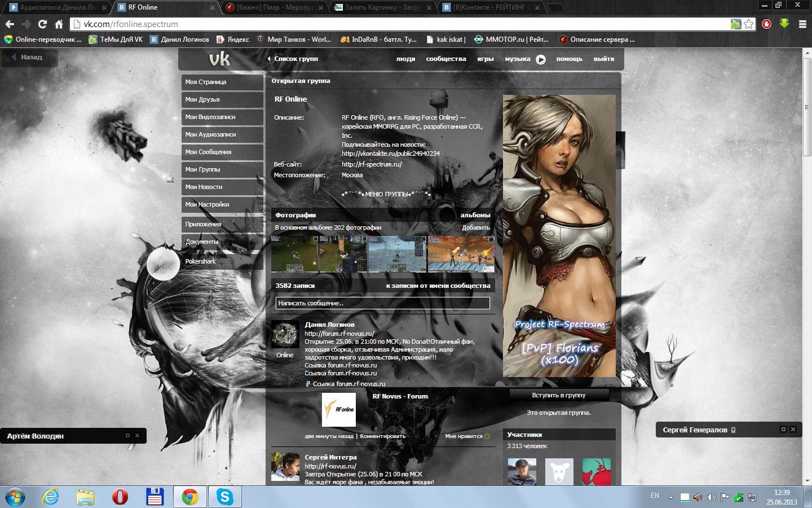Open the browser home page icon
Viewport: 812px width, 508px height.
click(x=59, y=24)
